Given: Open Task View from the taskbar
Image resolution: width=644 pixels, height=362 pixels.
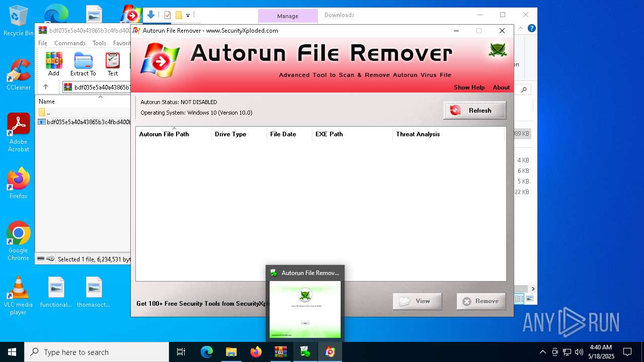Looking at the screenshot, I should (181, 352).
